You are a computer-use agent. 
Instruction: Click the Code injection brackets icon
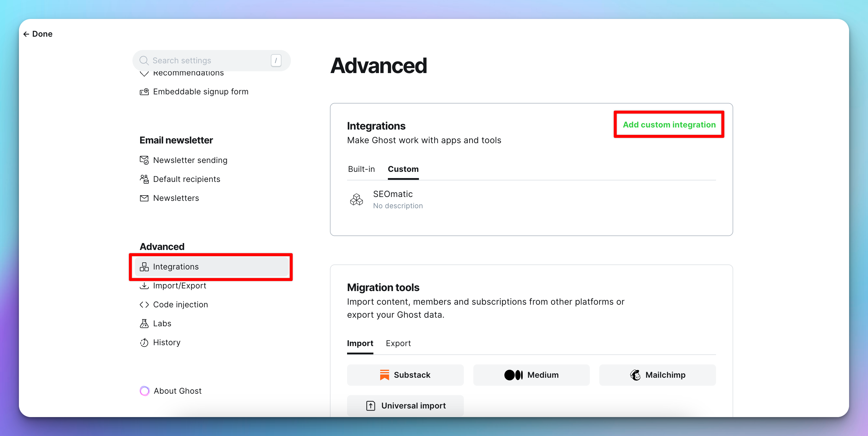(x=144, y=304)
